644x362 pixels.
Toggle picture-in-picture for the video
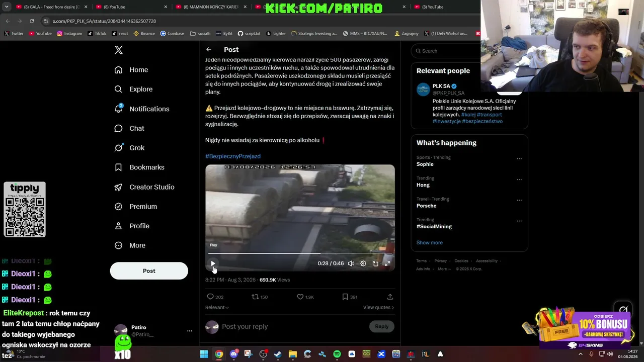pyautogui.click(x=375, y=263)
